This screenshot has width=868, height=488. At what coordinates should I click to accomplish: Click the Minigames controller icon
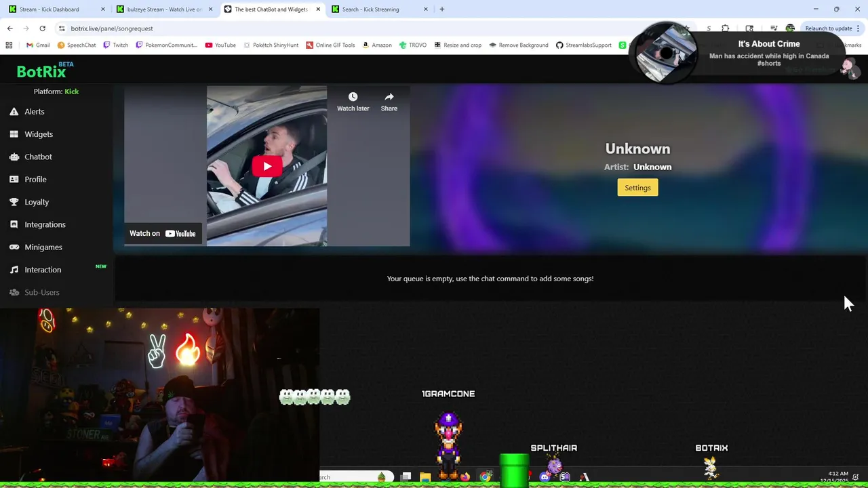click(14, 247)
